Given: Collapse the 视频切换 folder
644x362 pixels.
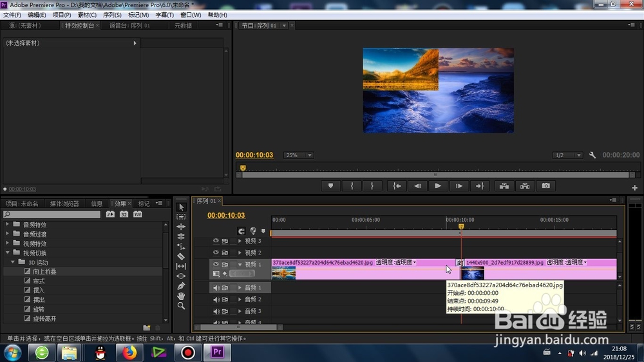Looking at the screenshot, I should click(7, 252).
